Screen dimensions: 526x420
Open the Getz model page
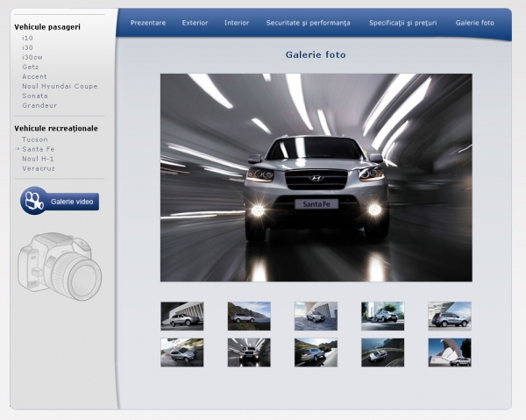pos(30,67)
